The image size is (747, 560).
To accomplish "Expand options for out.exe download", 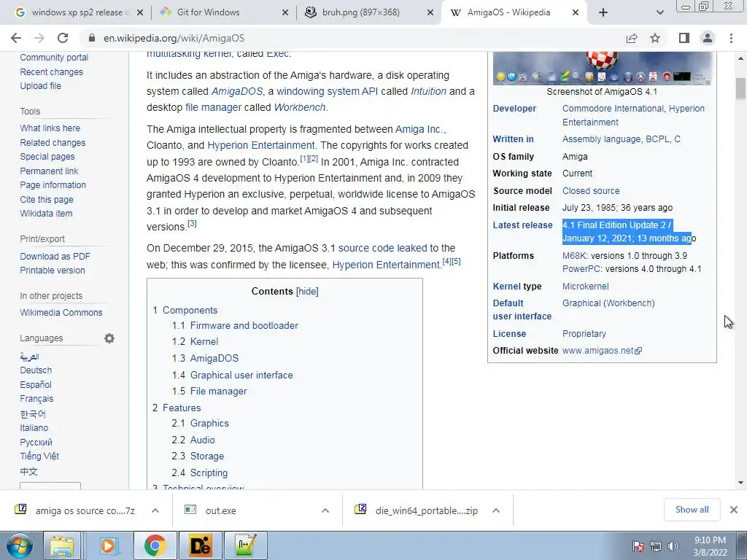I will click(325, 510).
